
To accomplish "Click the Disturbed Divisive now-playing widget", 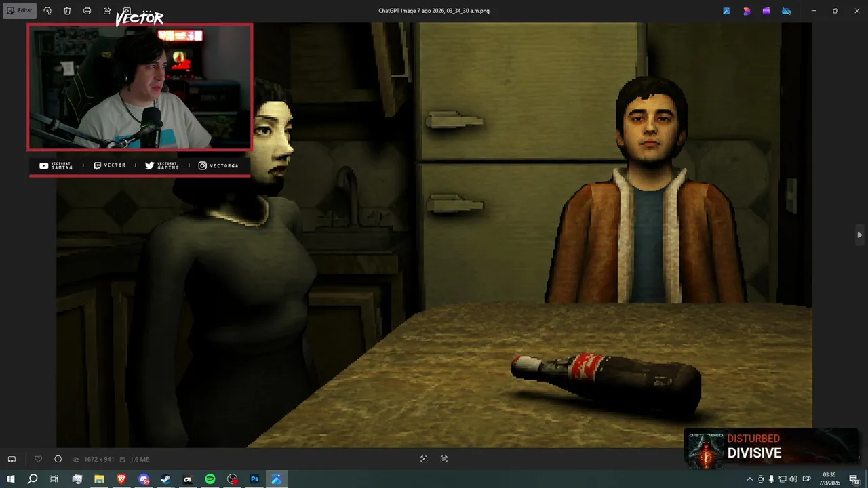I will (x=771, y=448).
